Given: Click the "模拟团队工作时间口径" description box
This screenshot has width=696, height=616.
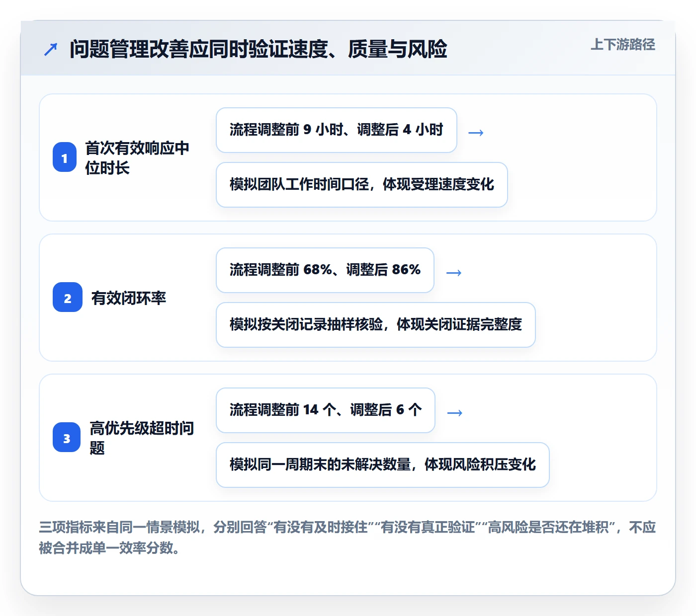Looking at the screenshot, I should pyautogui.click(x=362, y=185).
